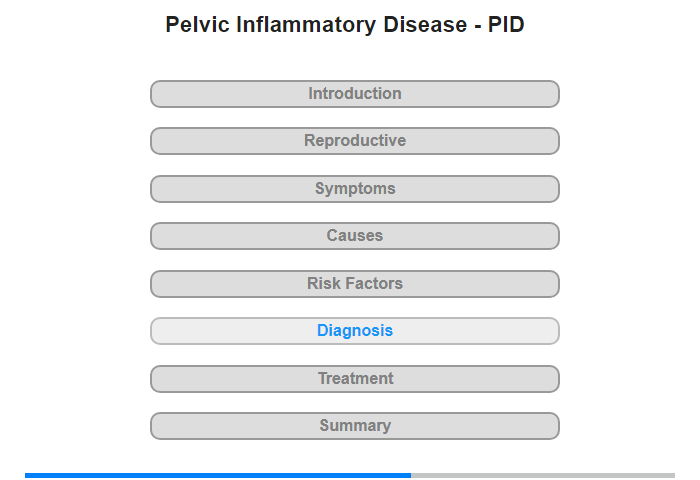Select the Risk Factors menu entry
This screenshot has width=700, height=480.
pyautogui.click(x=354, y=284)
